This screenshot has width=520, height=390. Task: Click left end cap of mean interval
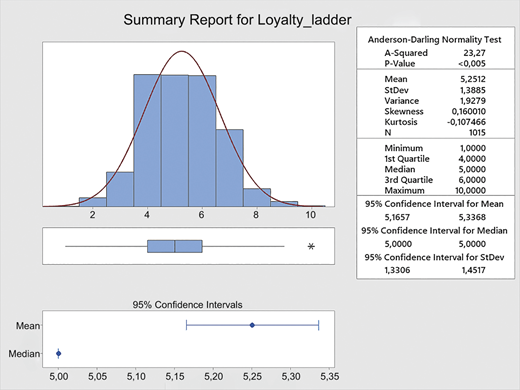186,325
